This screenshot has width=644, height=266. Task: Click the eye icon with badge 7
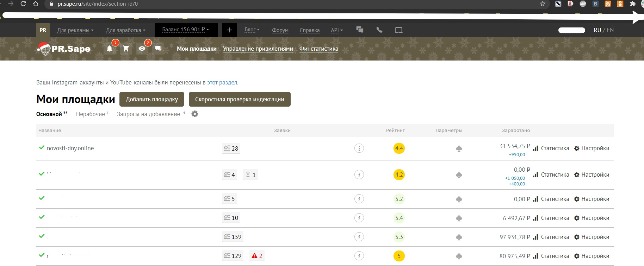pos(142,49)
